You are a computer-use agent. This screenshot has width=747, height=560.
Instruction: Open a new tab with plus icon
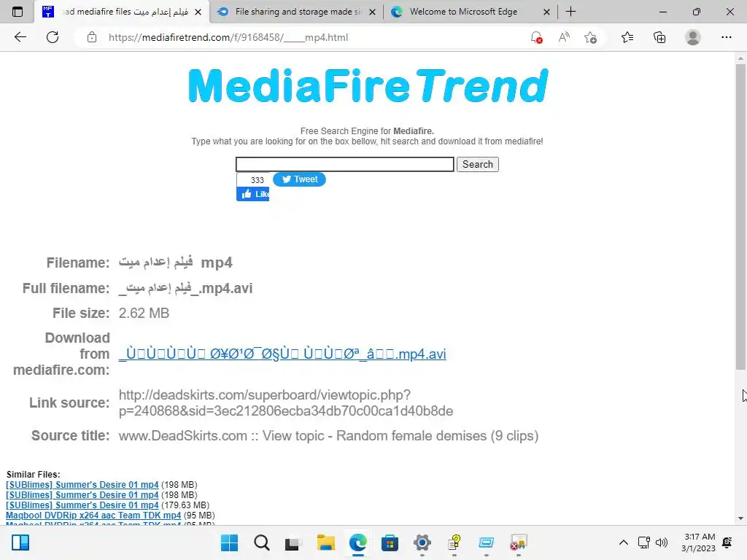point(570,12)
